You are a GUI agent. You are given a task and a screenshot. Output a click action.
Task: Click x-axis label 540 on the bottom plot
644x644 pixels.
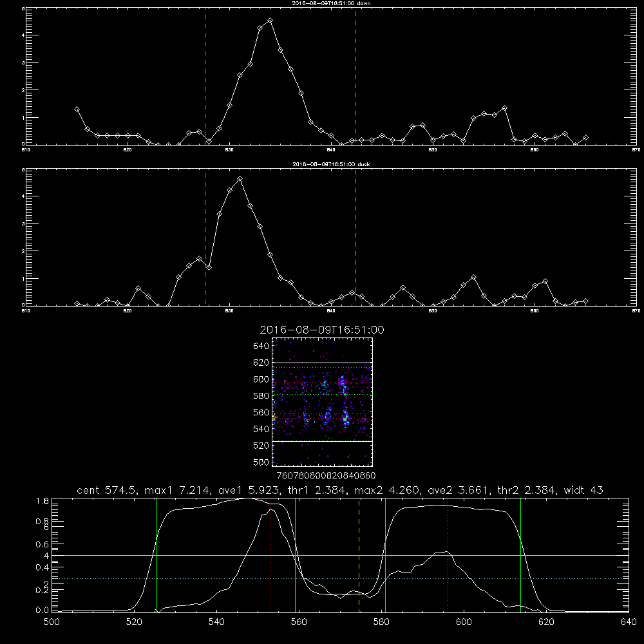(x=216, y=622)
